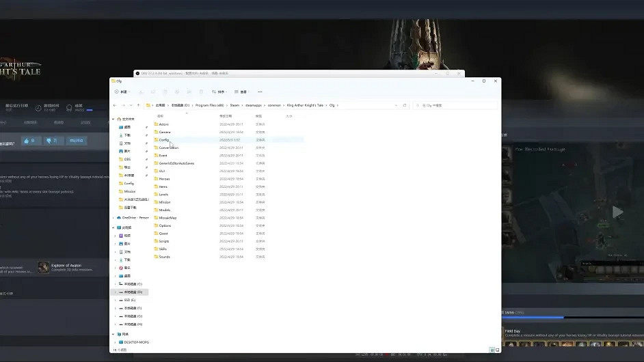Viewport: 644px width, 362px height.
Task: Click the Up directory arrow icon
Action: tap(139, 105)
